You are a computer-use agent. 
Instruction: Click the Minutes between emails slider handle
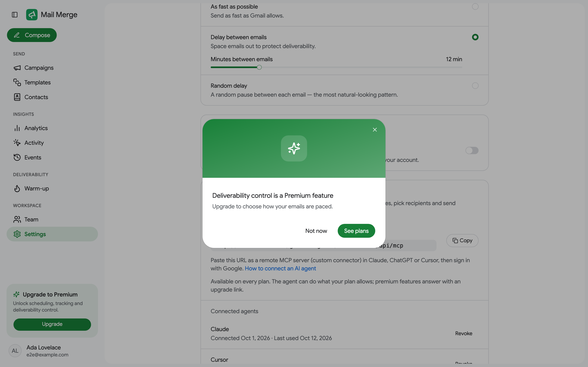(259, 67)
